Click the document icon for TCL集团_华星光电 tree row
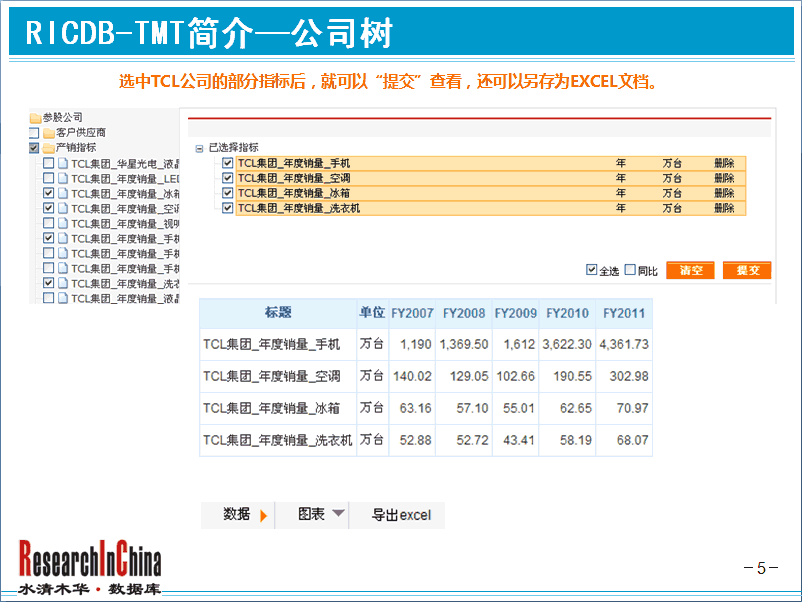The image size is (802, 602). click(63, 164)
